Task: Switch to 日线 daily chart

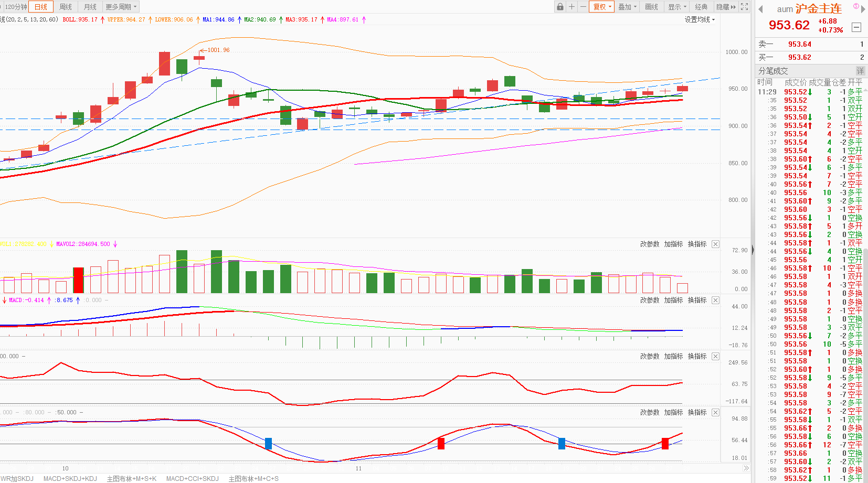Action: pyautogui.click(x=41, y=7)
